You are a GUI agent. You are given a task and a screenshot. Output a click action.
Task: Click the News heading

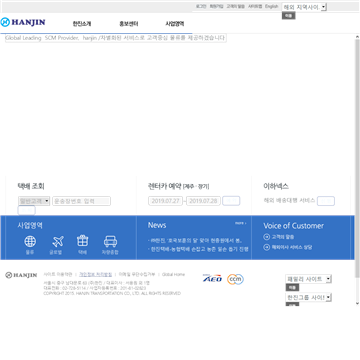(x=157, y=225)
